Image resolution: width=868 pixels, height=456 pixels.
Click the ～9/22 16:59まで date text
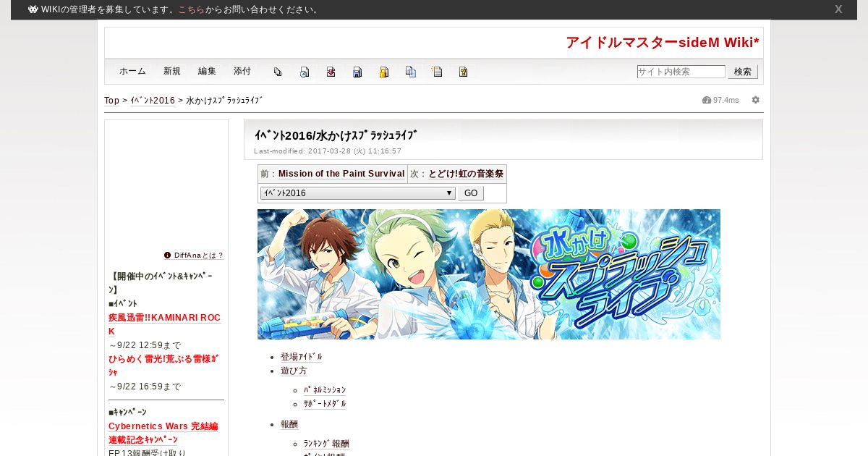coord(145,387)
